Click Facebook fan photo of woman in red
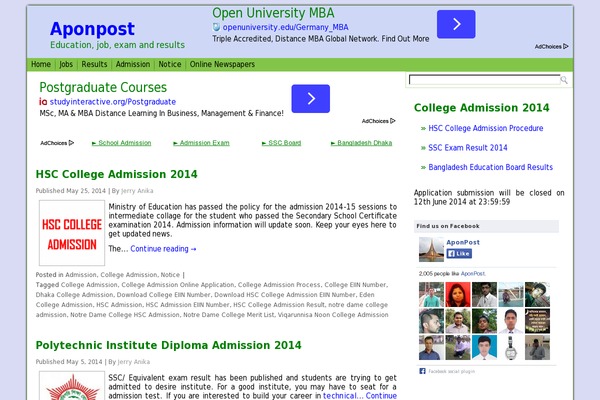 [x=458, y=294]
